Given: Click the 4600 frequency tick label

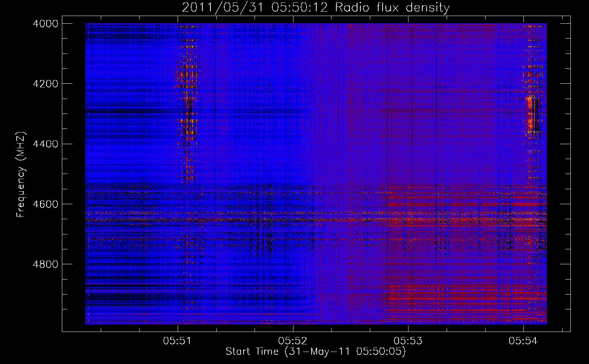Looking at the screenshot, I should click(46, 204).
